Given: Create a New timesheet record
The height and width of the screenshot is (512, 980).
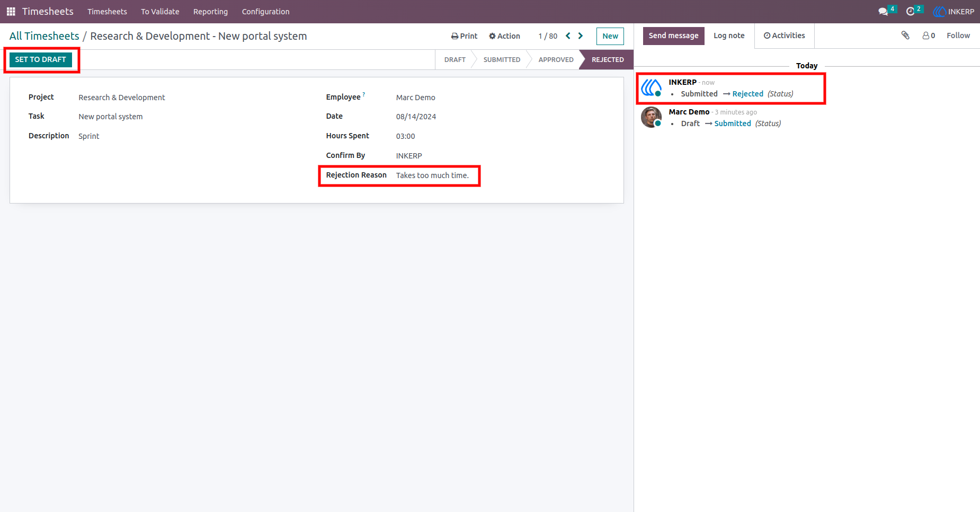Looking at the screenshot, I should point(610,36).
